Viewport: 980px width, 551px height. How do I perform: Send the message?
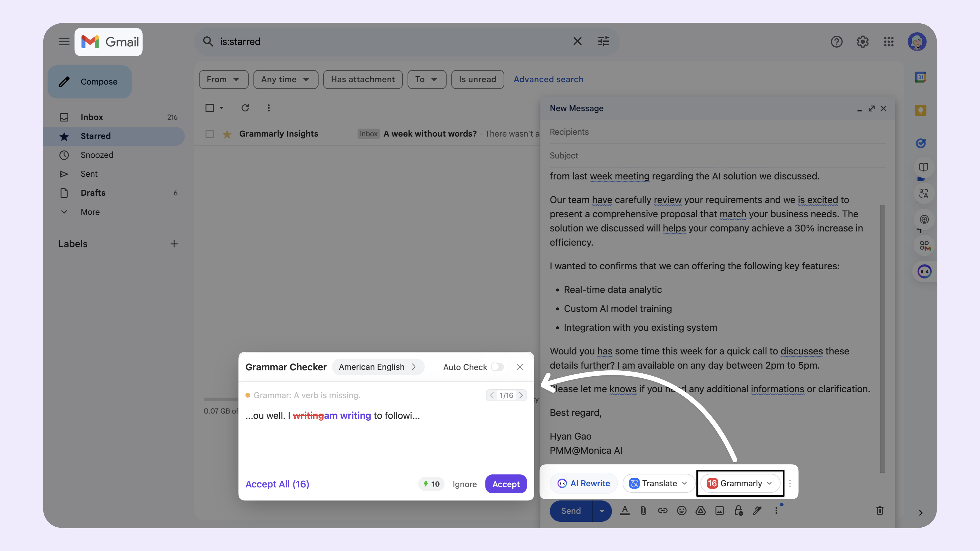[x=571, y=511]
